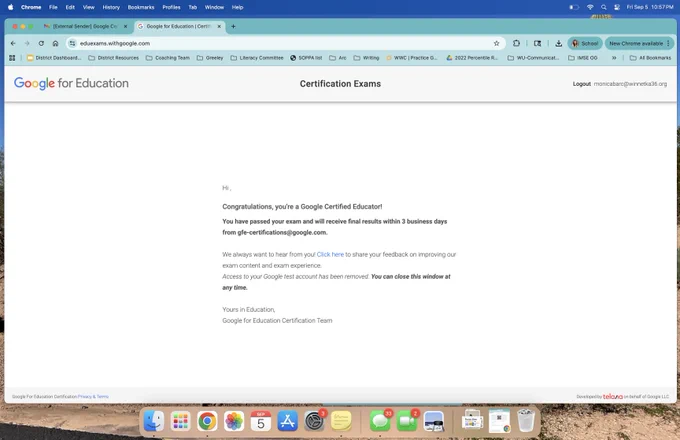View site information icon in address bar
This screenshot has width=680, height=440.
coord(72,43)
